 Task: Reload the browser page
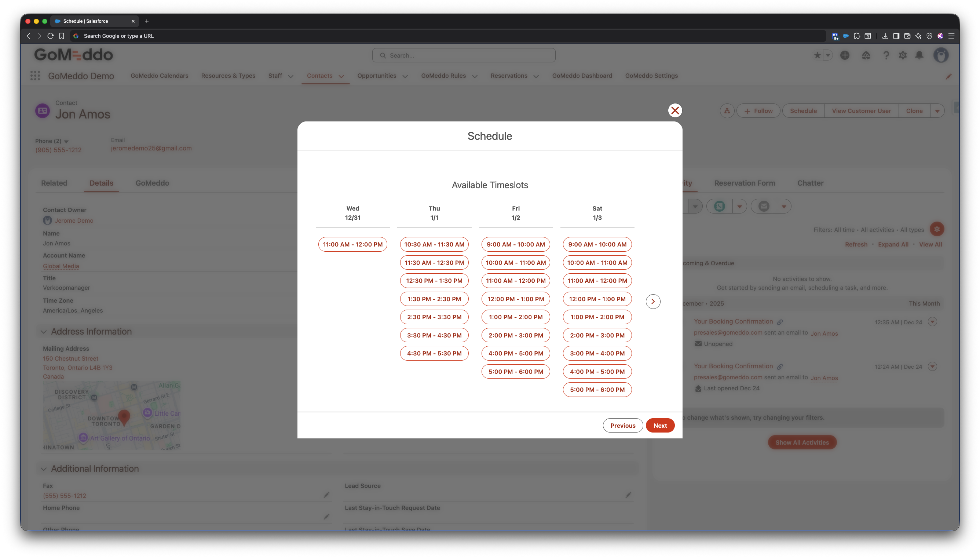tap(50, 36)
